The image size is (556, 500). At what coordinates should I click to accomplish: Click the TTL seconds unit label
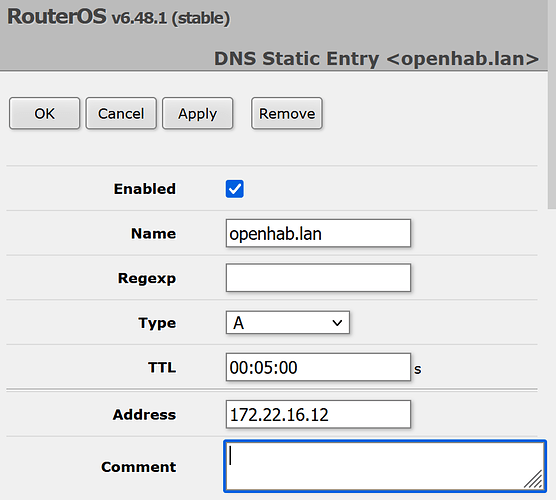click(x=418, y=370)
